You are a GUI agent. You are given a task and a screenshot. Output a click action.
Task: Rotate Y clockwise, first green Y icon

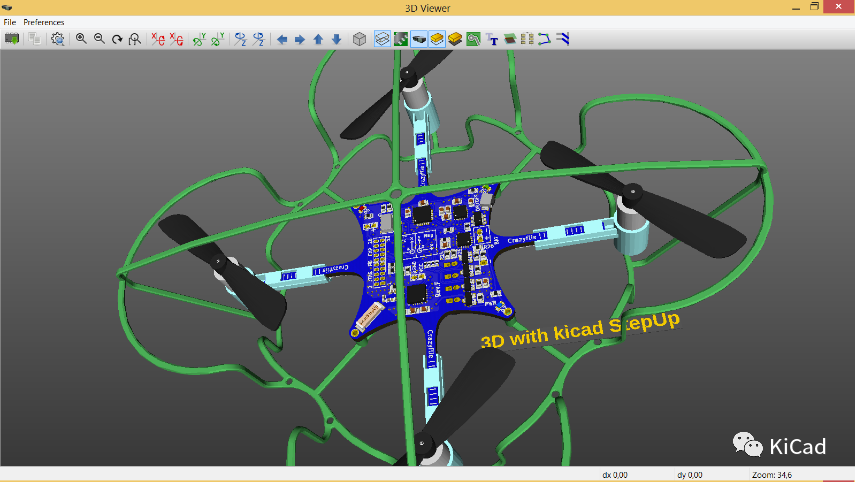[x=199, y=39]
